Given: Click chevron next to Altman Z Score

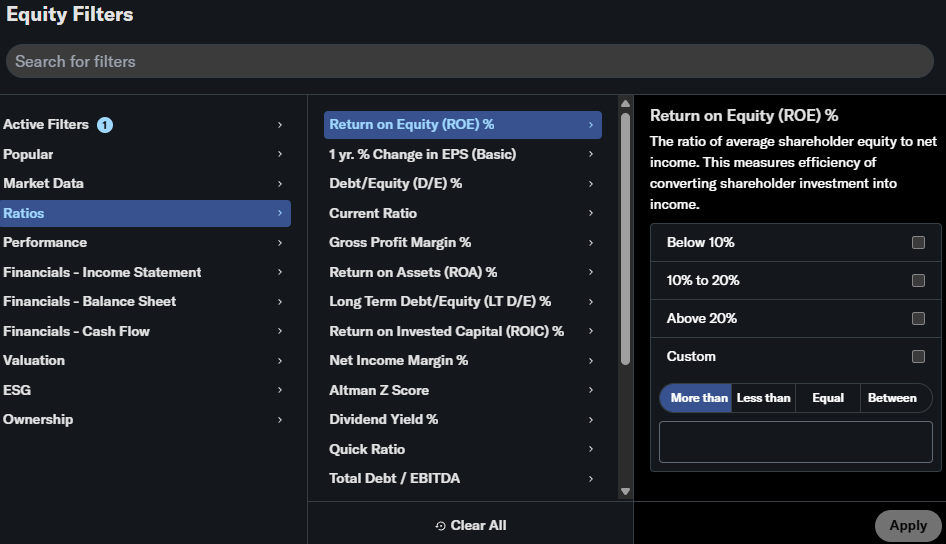Looking at the screenshot, I should (591, 390).
